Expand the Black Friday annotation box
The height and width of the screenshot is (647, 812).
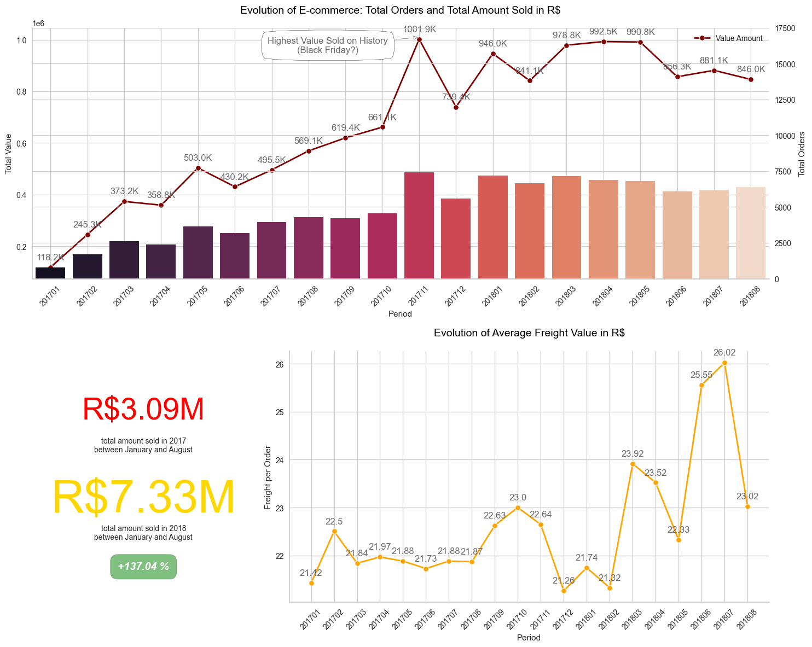tap(327, 45)
